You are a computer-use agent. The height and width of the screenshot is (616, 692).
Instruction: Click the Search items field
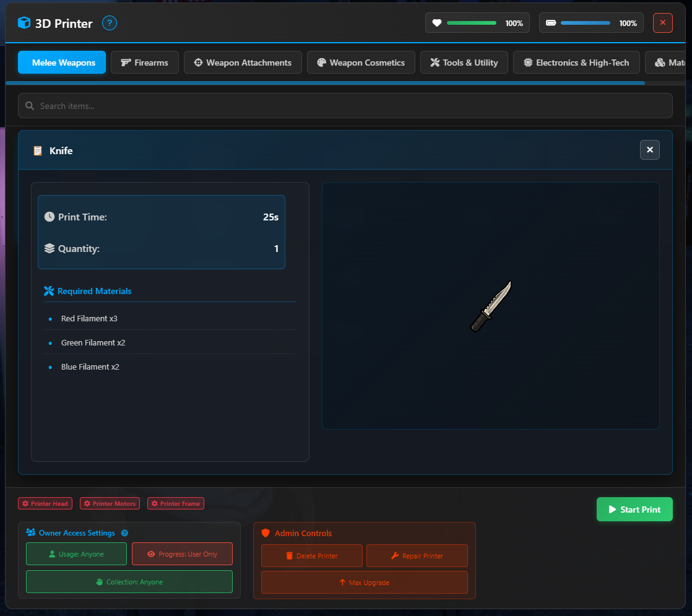(345, 105)
